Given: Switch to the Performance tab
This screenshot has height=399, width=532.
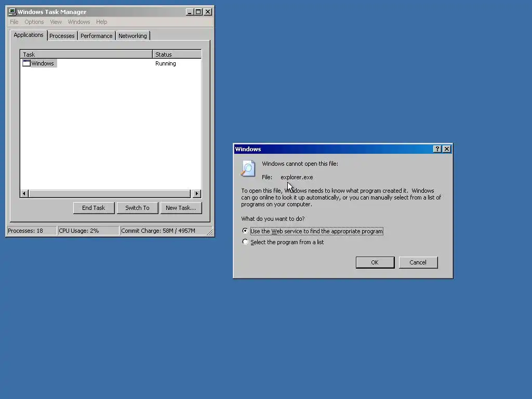Looking at the screenshot, I should (x=96, y=36).
